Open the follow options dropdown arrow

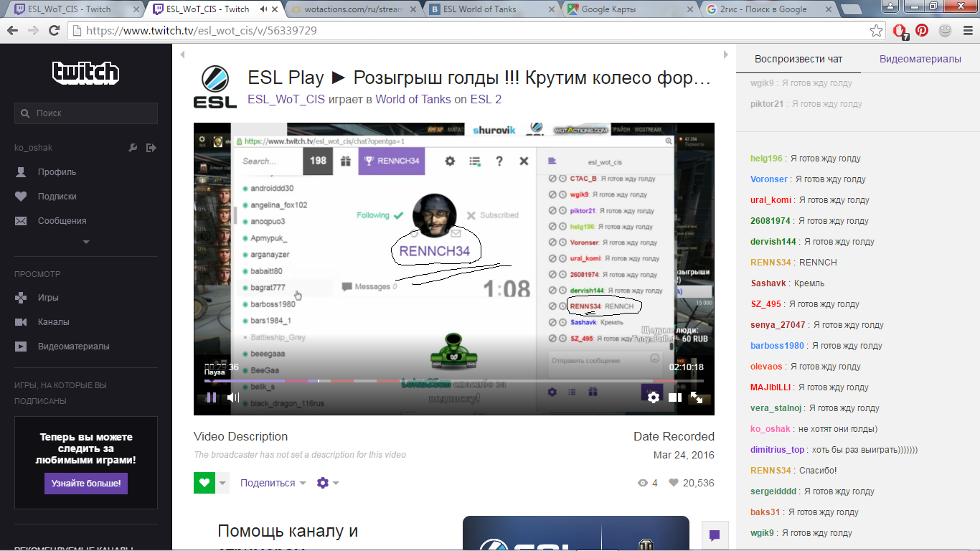coord(222,483)
